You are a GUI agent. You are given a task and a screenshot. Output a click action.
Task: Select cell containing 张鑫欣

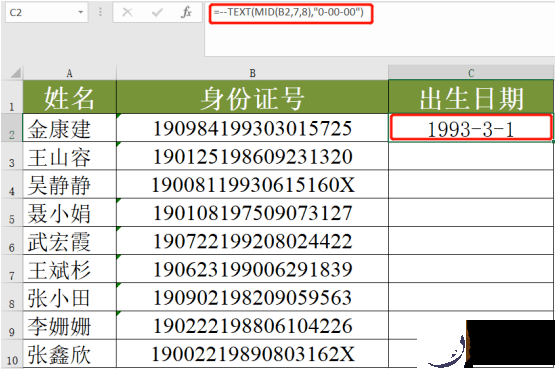point(70,353)
